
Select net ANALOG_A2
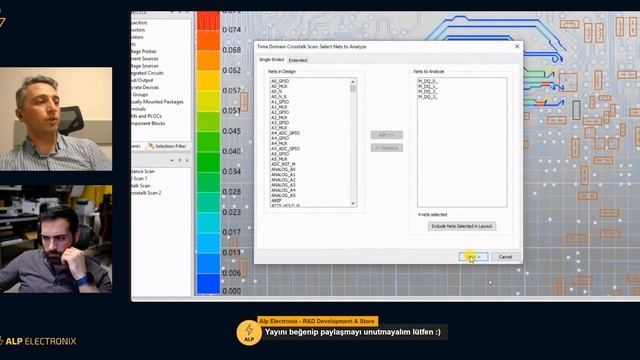283,180
